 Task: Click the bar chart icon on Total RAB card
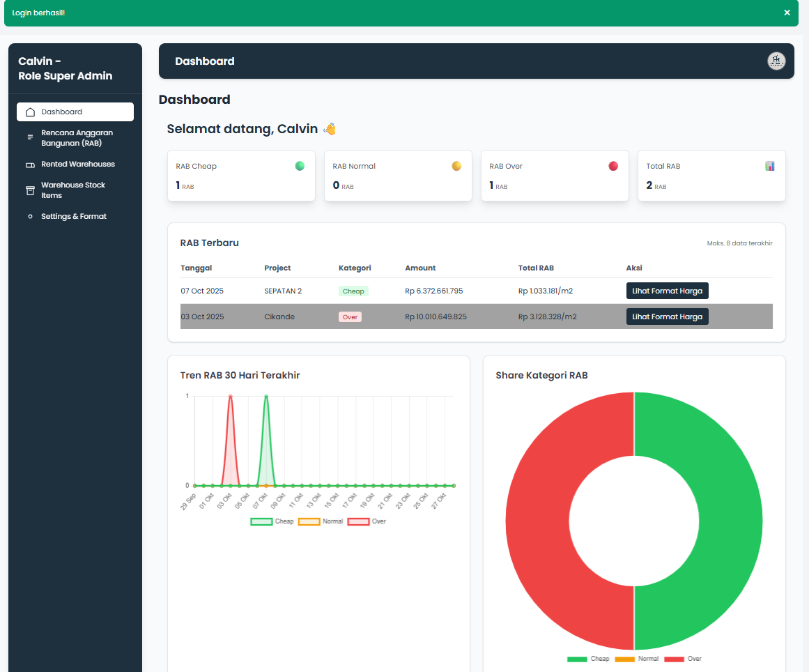[769, 166]
